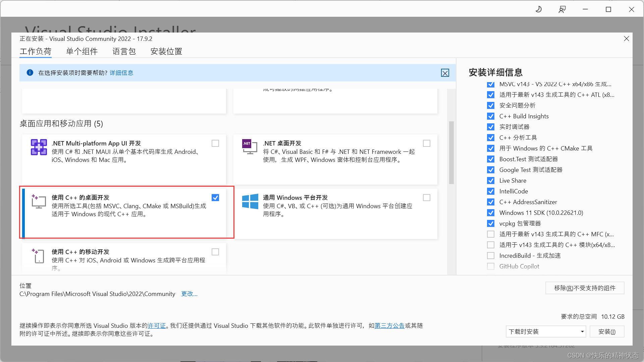The image size is (644, 362).
Task: Open the feedback icon in title bar
Action: (562, 9)
